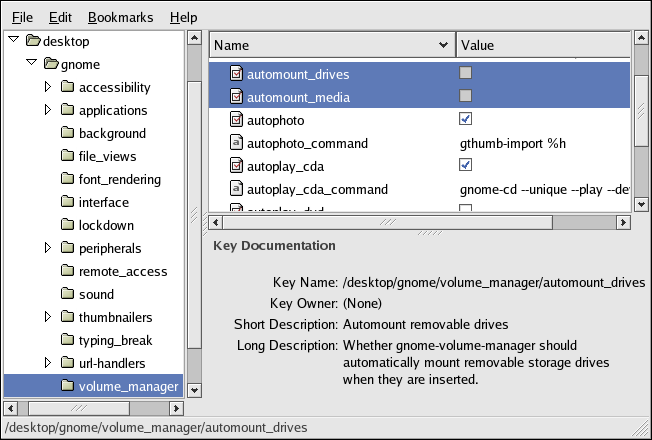Click the sound folder icon
This screenshot has width=652, height=440.
click(67, 294)
